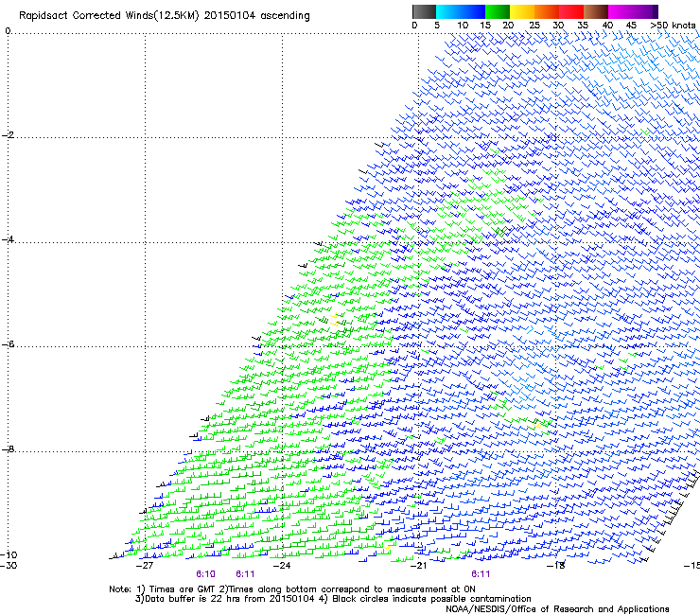Click the '-18' longitude axis label

coord(556,566)
